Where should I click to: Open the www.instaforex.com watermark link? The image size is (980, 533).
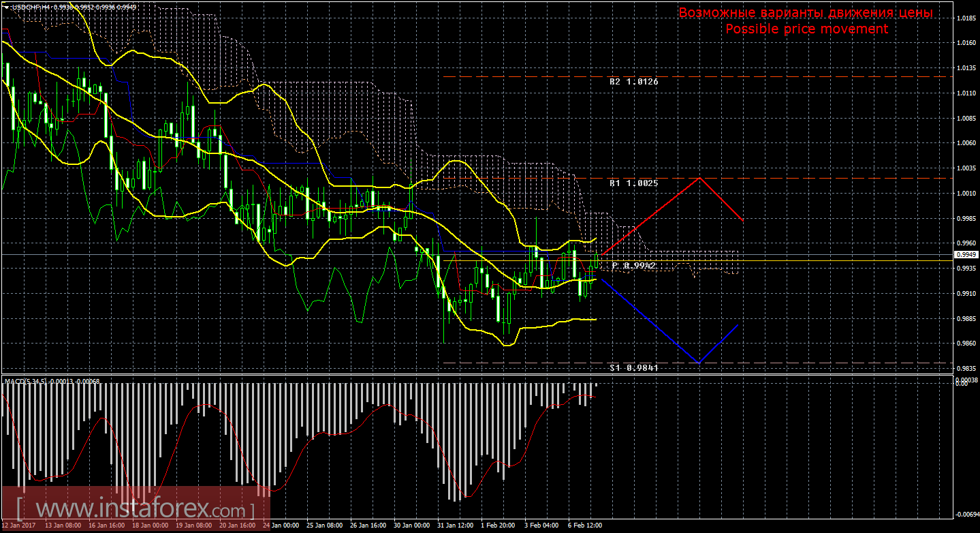click(x=135, y=509)
